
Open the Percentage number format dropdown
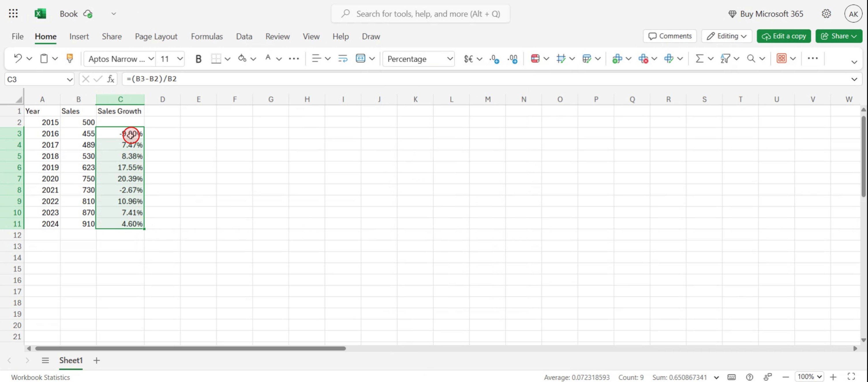(x=450, y=59)
